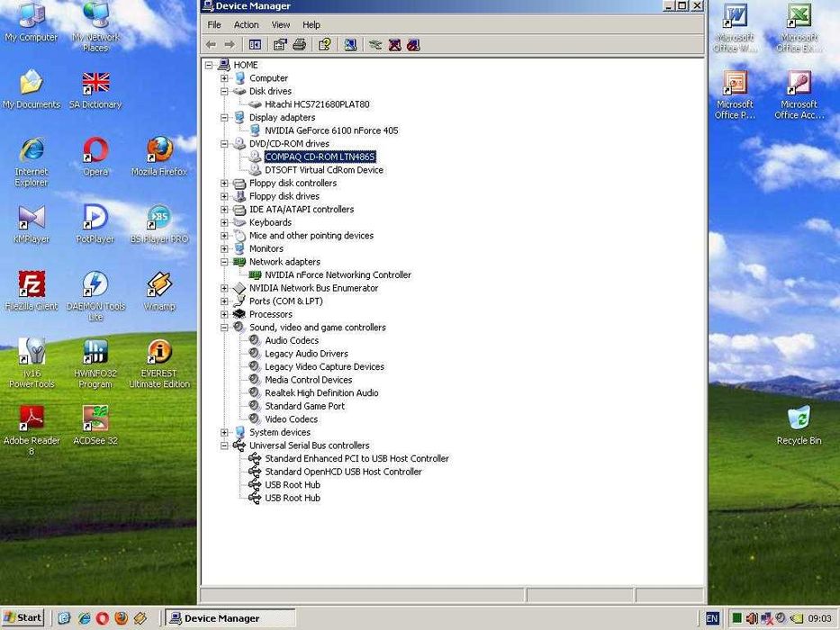This screenshot has height=630, width=840.
Task: Select the My Computer desktop icon
Action: pyautogui.click(x=32, y=22)
